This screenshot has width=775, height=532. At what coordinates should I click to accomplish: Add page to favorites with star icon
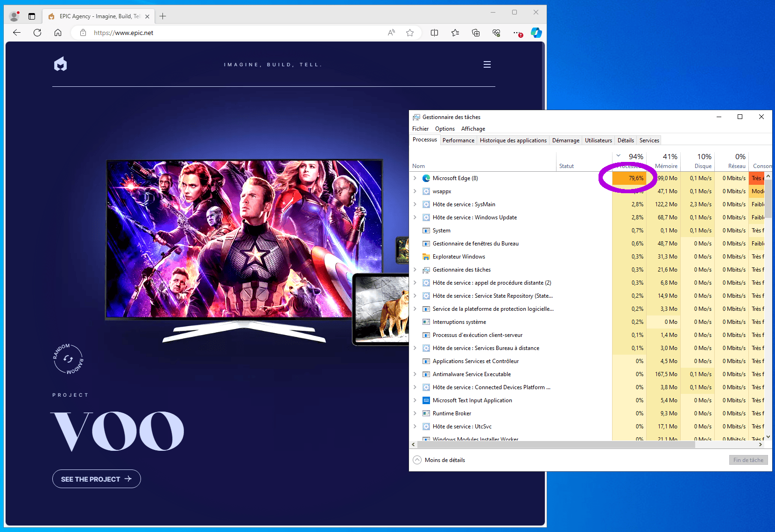(410, 33)
